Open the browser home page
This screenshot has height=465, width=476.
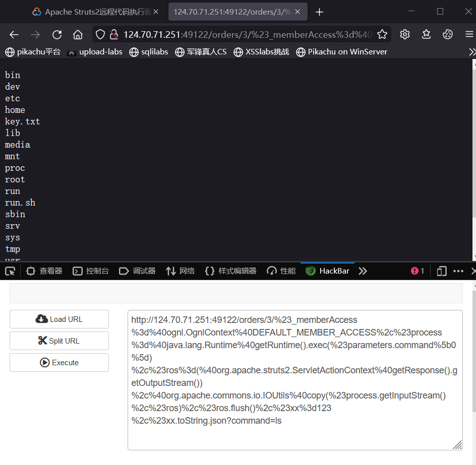coord(78,35)
